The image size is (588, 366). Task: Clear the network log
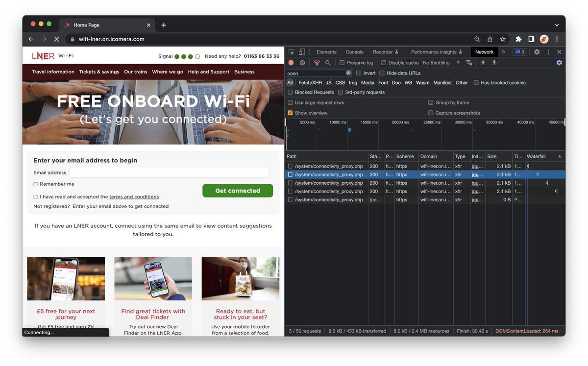[302, 63]
